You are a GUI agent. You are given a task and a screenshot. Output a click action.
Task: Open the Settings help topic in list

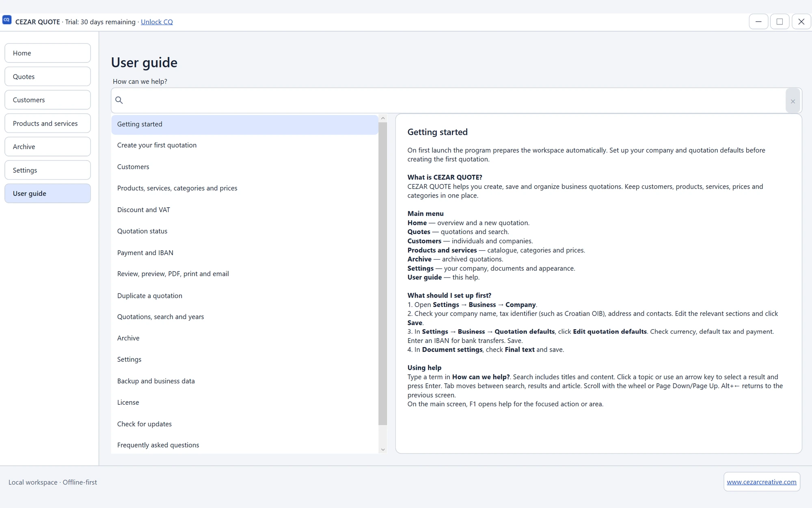245,360
